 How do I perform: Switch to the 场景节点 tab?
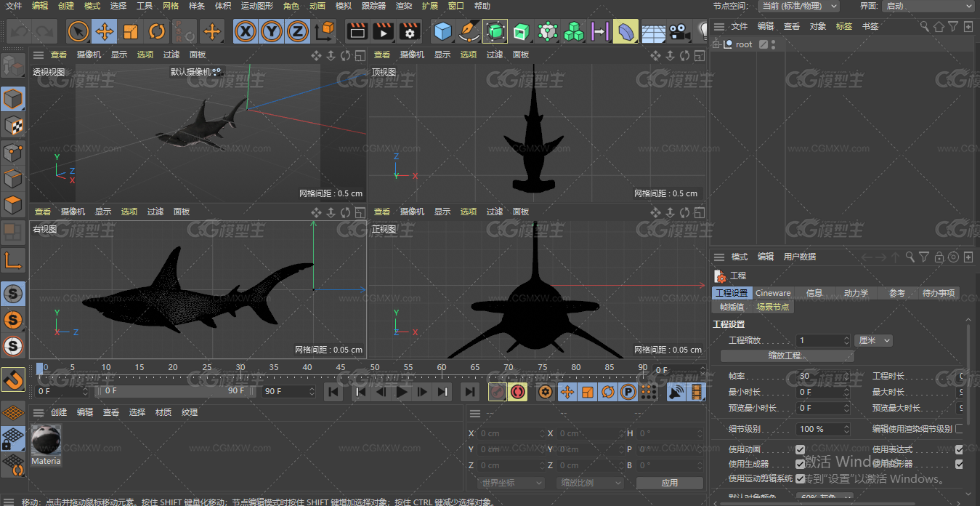click(772, 307)
